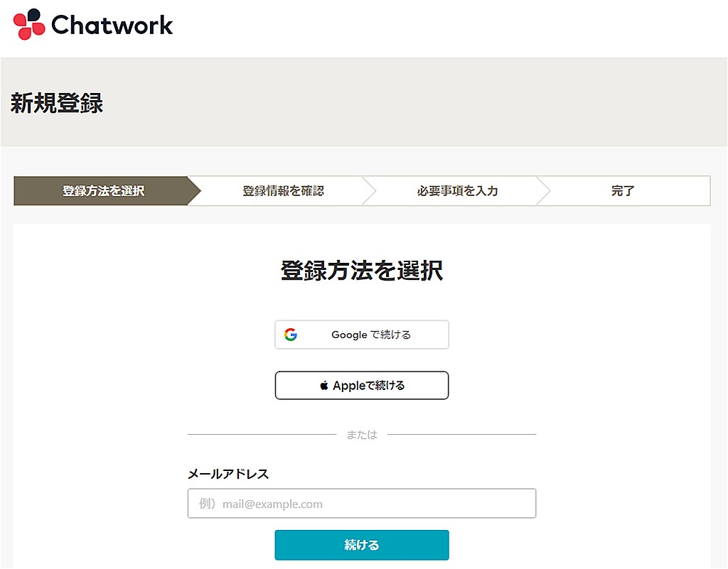Image resolution: width=728 pixels, height=569 pixels.
Task: Click the chevron before 必要事項を入力
Action: pos(370,190)
